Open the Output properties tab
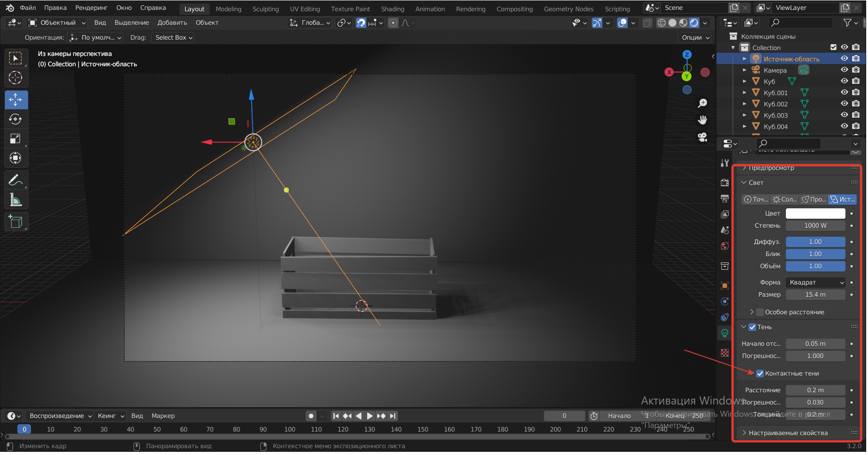 725,198
